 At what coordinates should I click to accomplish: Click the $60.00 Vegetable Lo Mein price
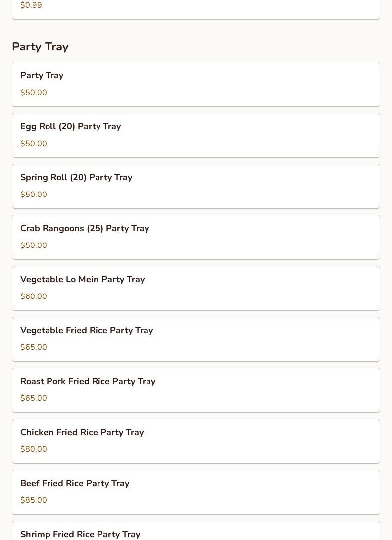[x=34, y=296]
